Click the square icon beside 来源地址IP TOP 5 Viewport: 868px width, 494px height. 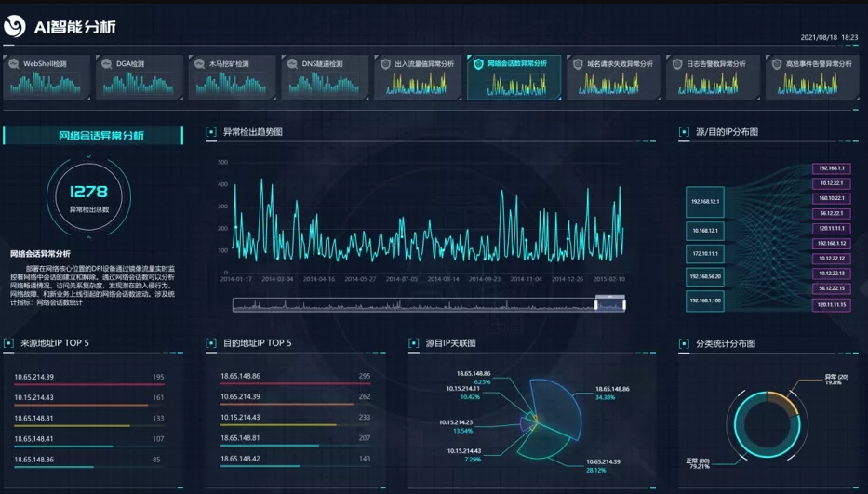point(8,343)
